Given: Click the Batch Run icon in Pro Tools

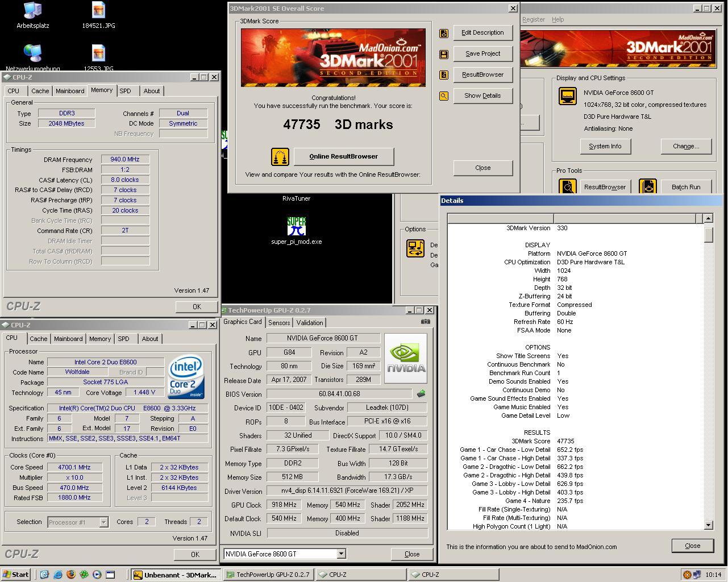Looking at the screenshot, I should pos(648,186).
